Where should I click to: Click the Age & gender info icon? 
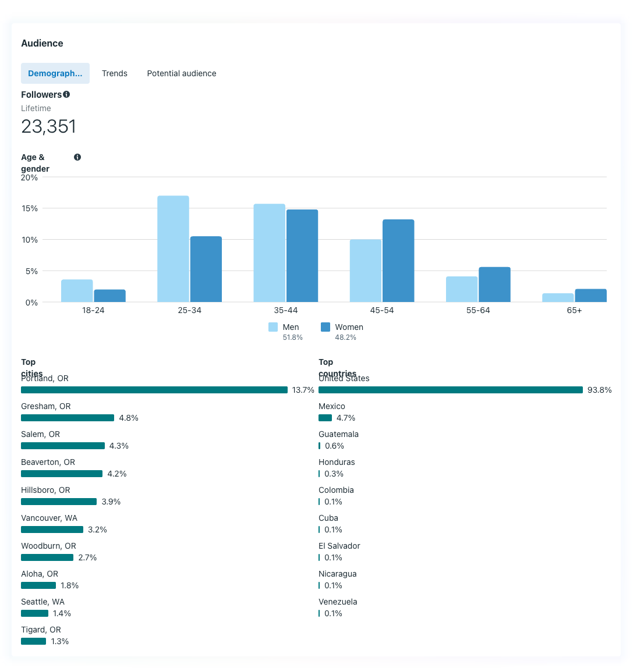point(77,157)
